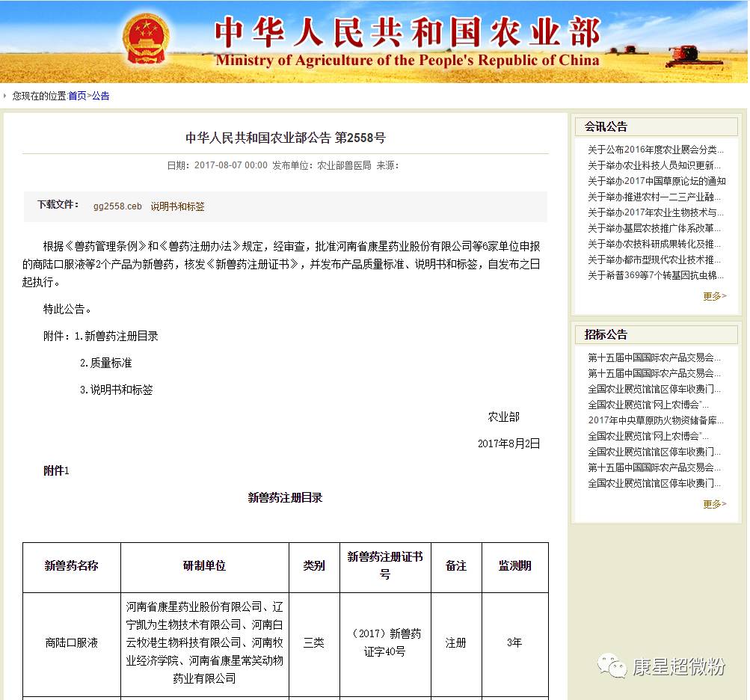
Task: Open 关于希普369等7个转基因抗虫棉 notice
Action: coord(655,275)
